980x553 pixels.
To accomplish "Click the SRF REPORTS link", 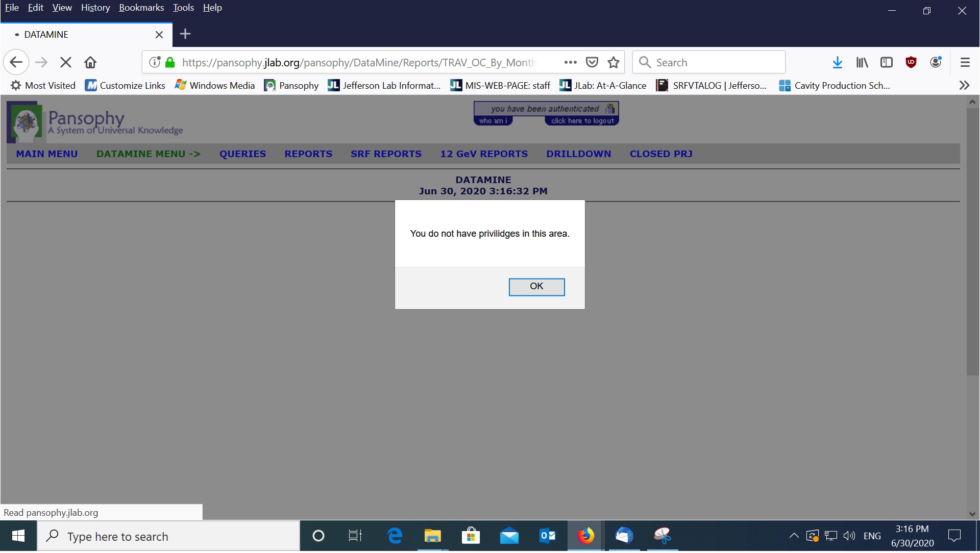I will 386,154.
